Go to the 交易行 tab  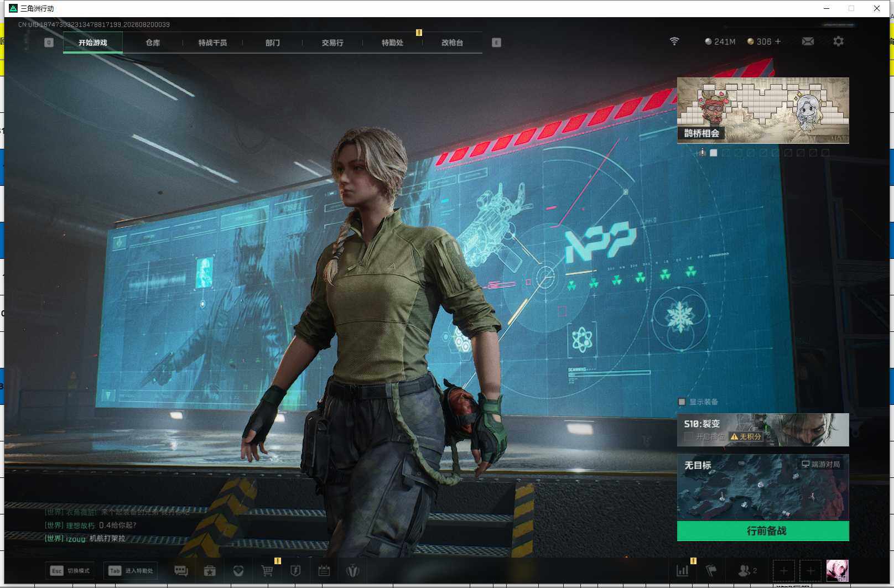(332, 43)
